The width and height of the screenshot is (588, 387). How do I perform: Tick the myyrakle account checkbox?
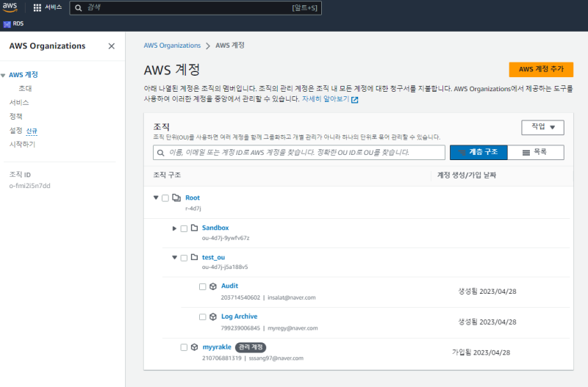(x=184, y=347)
